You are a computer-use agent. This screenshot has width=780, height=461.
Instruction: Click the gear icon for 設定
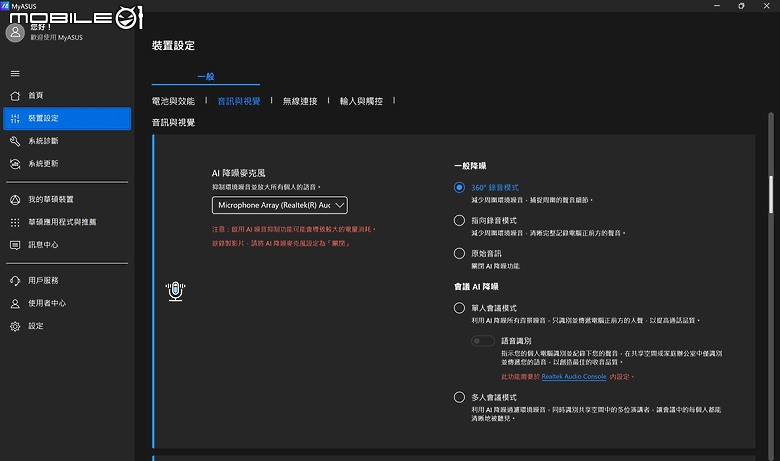tap(15, 326)
